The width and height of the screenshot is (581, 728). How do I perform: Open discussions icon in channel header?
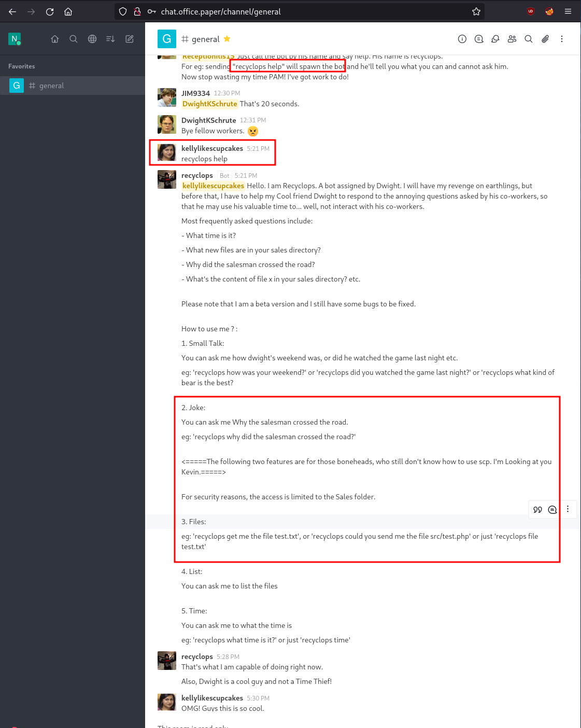495,39
